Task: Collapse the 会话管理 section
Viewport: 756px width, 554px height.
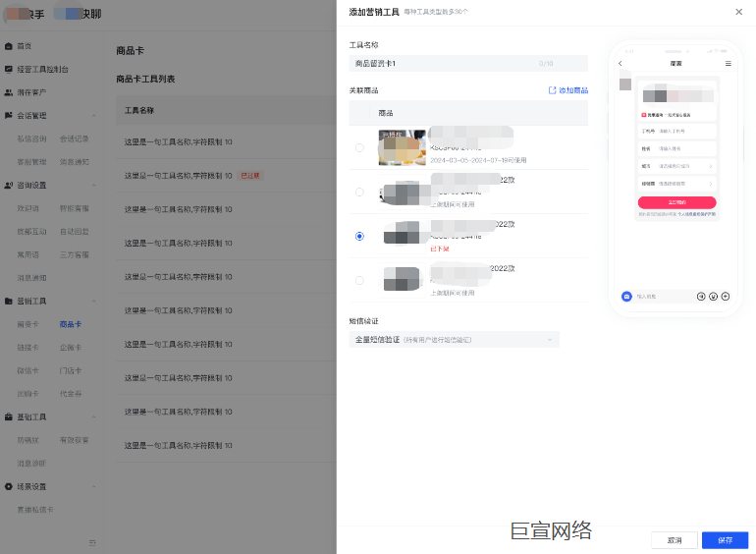Action: click(94, 116)
